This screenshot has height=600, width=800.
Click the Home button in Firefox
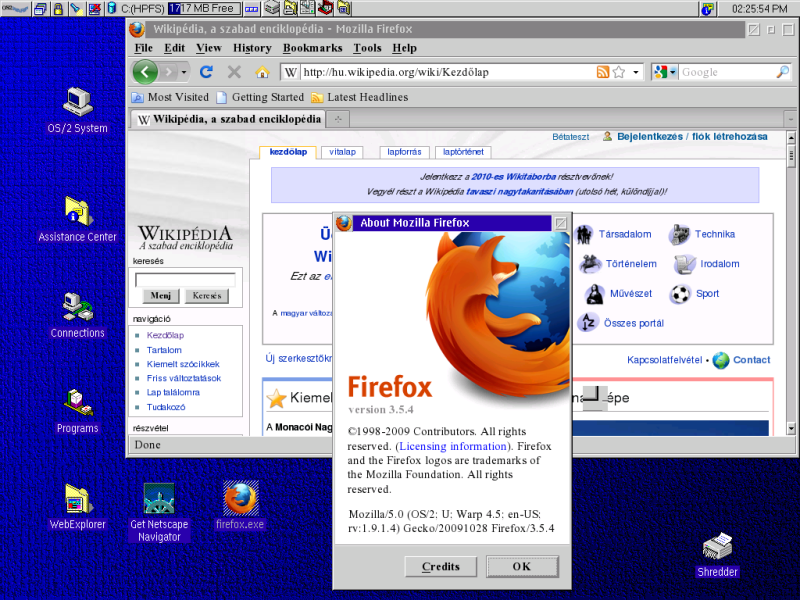[x=262, y=72]
